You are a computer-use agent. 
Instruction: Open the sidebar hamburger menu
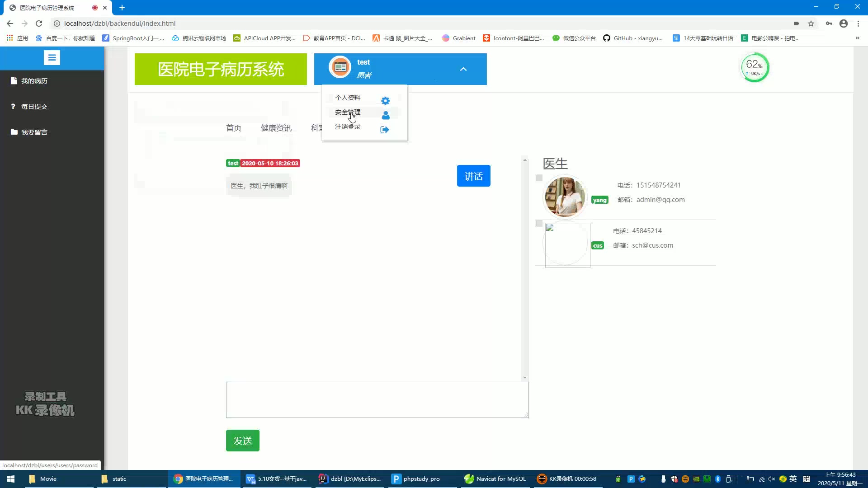click(x=52, y=57)
